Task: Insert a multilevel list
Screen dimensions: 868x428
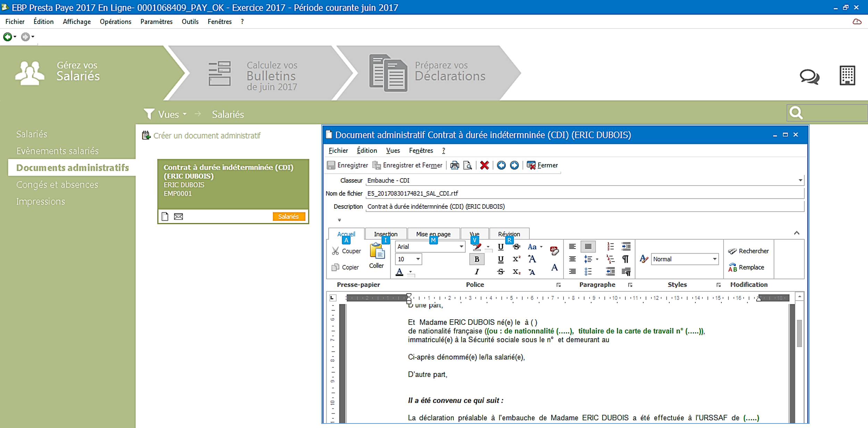Action: coord(610,259)
